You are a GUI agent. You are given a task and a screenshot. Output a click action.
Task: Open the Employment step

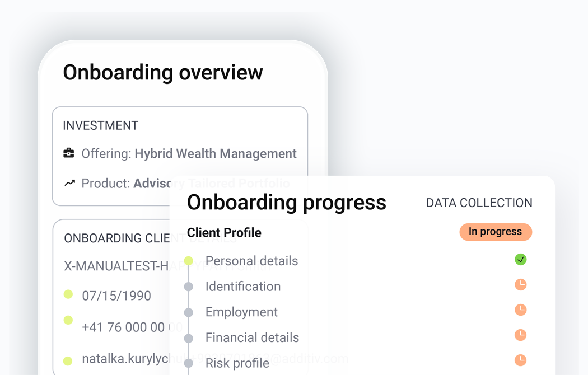point(241,312)
